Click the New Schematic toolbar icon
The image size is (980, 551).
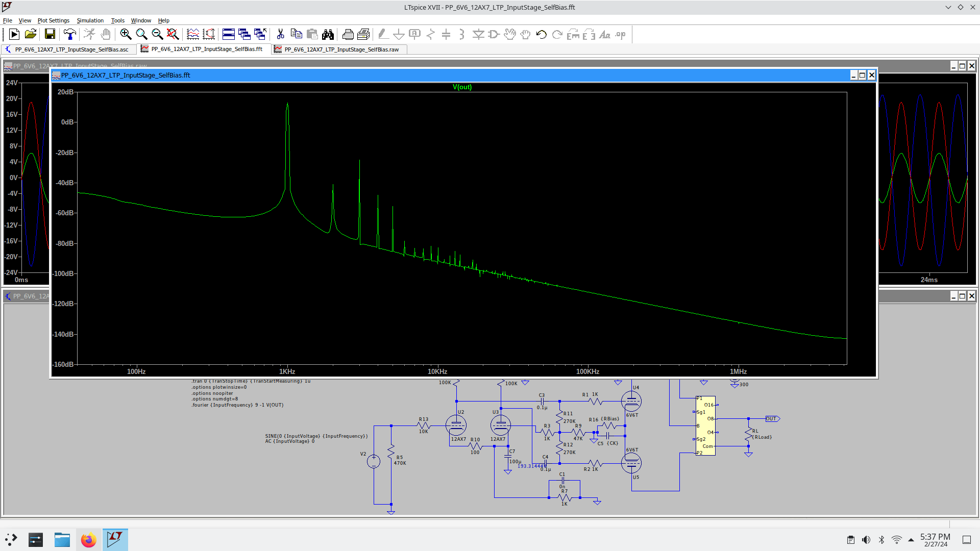click(14, 34)
